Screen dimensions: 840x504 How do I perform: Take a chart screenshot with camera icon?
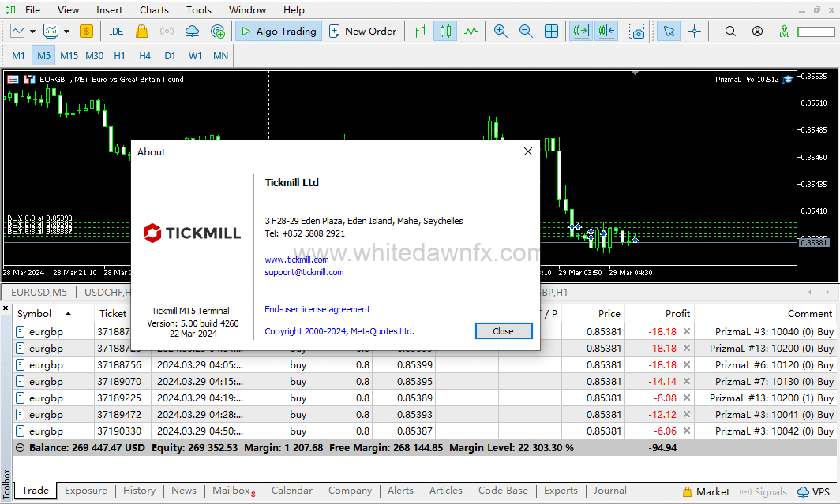[x=637, y=32]
